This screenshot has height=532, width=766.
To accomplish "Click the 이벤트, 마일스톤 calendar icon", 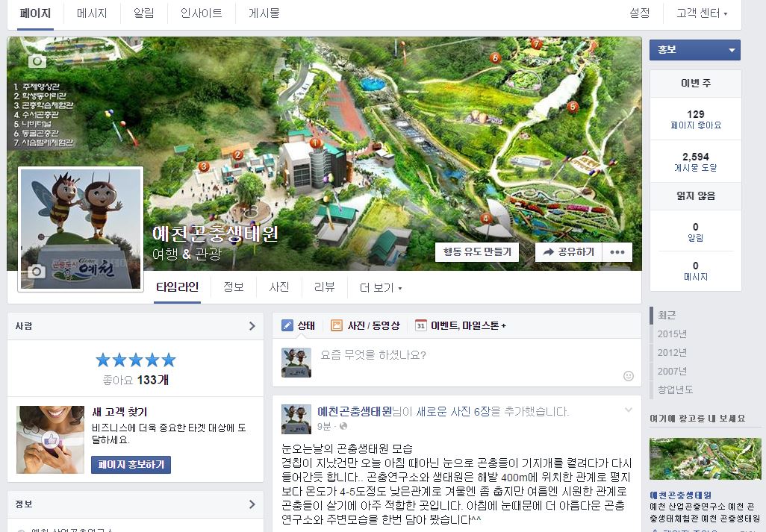I will tap(420, 325).
